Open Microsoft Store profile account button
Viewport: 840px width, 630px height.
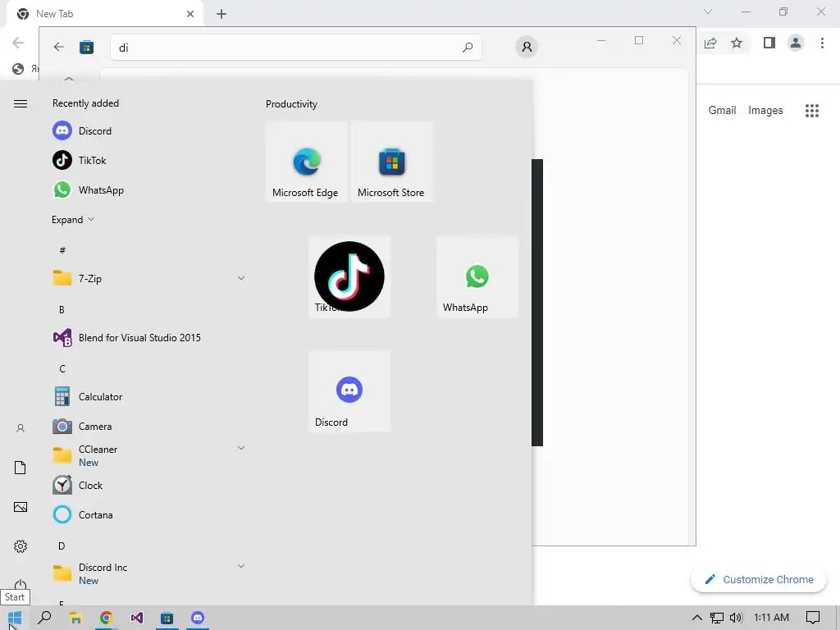pyautogui.click(x=527, y=47)
